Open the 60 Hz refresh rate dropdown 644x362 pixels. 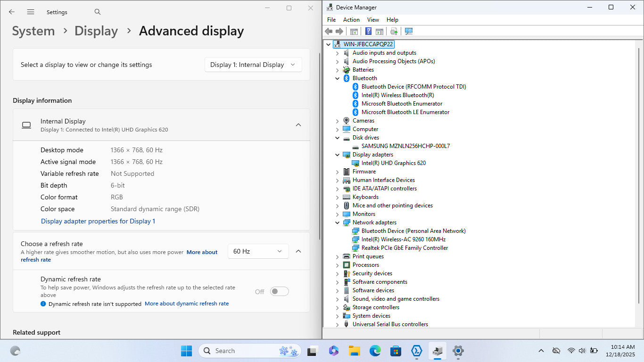(x=258, y=251)
